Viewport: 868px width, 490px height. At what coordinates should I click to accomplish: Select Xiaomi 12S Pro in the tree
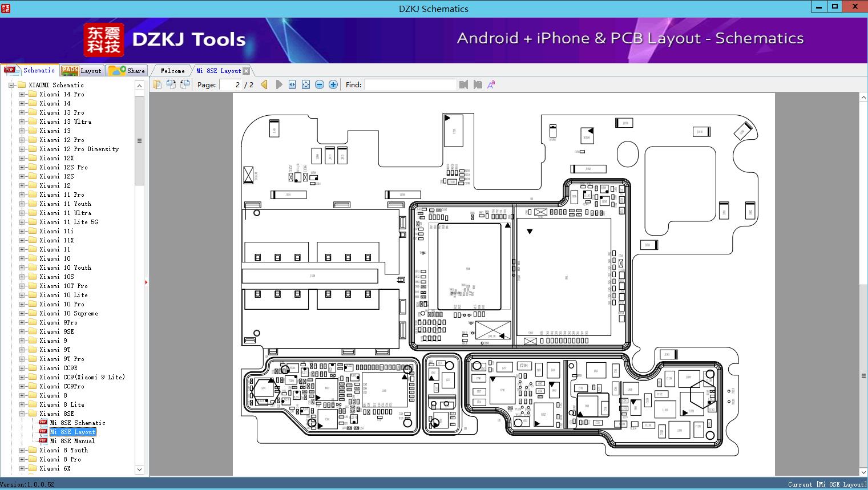pyautogui.click(x=63, y=167)
